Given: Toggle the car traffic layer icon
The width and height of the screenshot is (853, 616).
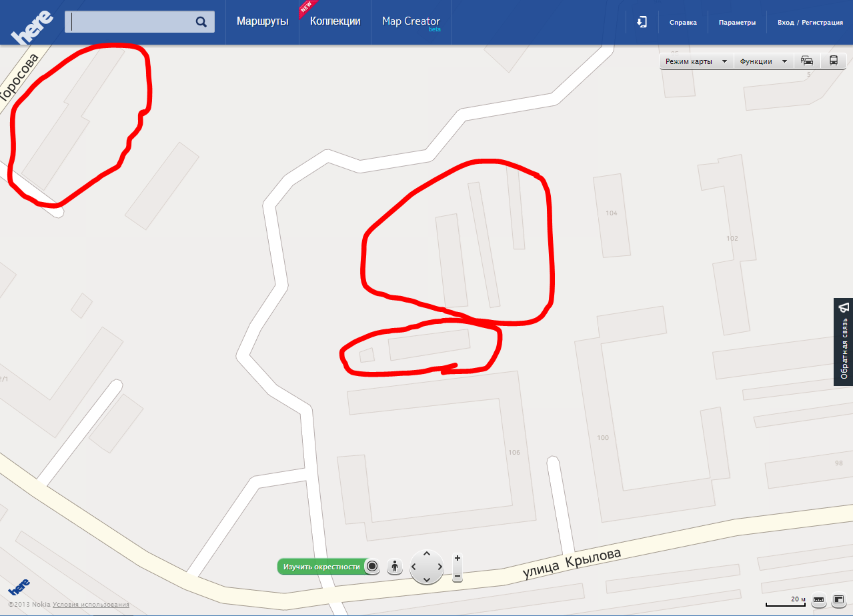Looking at the screenshot, I should coord(807,61).
